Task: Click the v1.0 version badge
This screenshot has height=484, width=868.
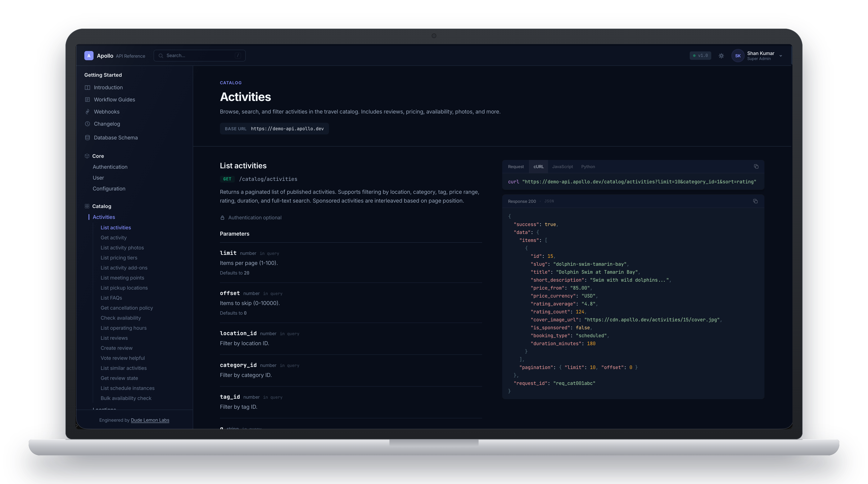Action: tap(700, 56)
